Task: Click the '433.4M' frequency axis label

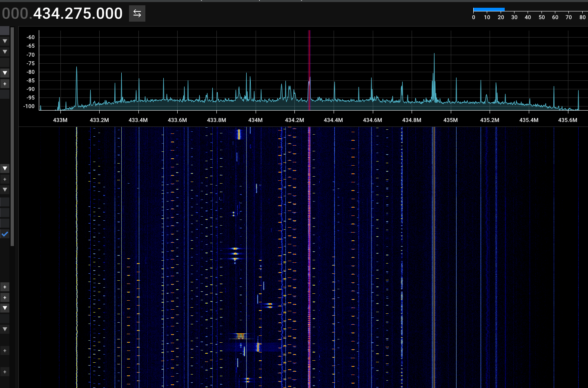Action: (x=138, y=120)
